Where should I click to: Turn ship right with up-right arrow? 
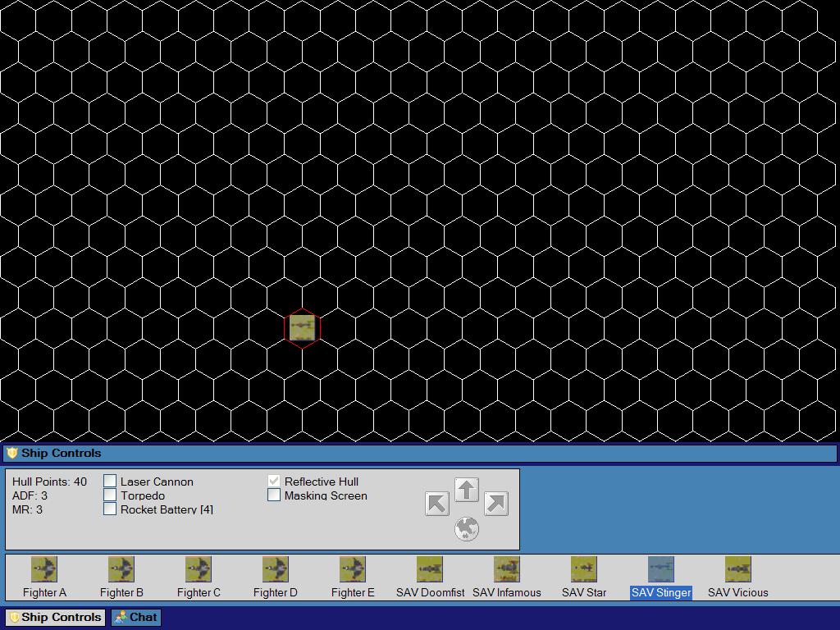496,504
